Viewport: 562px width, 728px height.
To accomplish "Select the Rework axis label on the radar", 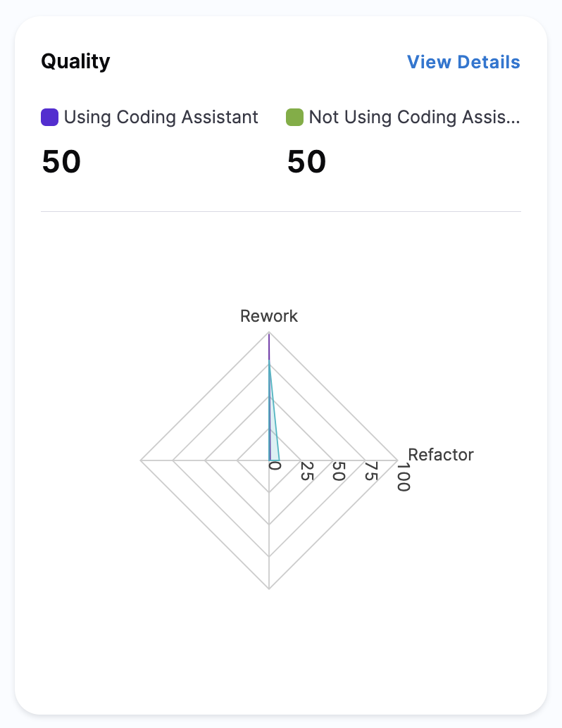I will (269, 315).
